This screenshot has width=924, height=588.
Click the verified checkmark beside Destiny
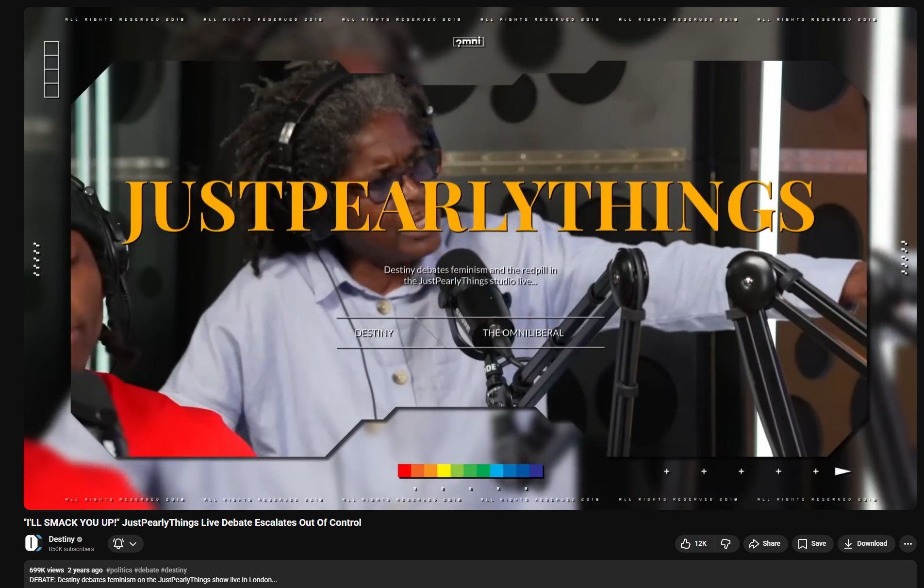[x=79, y=539]
